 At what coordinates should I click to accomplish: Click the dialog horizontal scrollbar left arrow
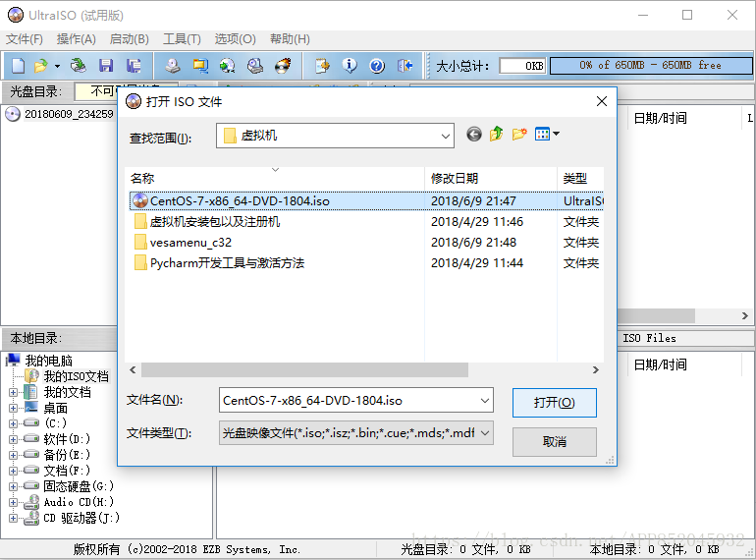tap(134, 370)
